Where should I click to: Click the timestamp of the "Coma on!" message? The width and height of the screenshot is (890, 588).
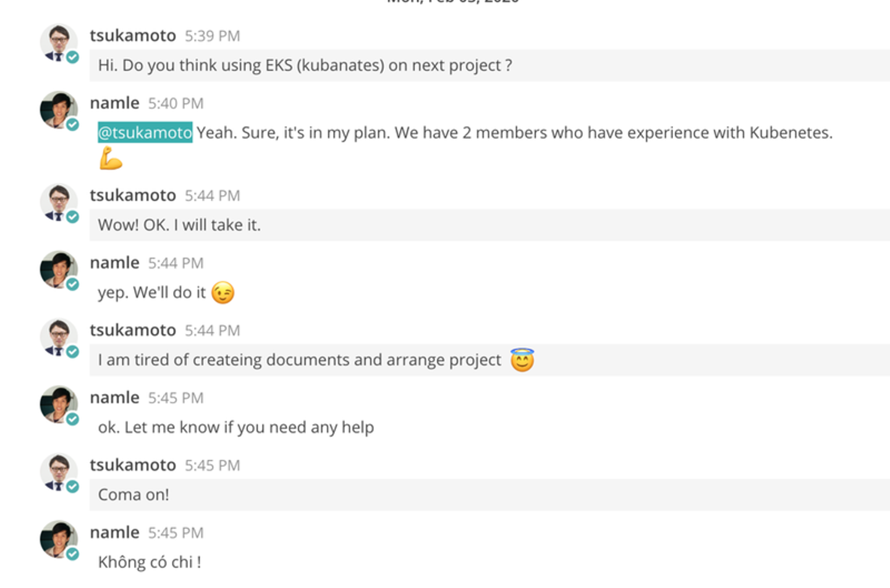(x=212, y=466)
